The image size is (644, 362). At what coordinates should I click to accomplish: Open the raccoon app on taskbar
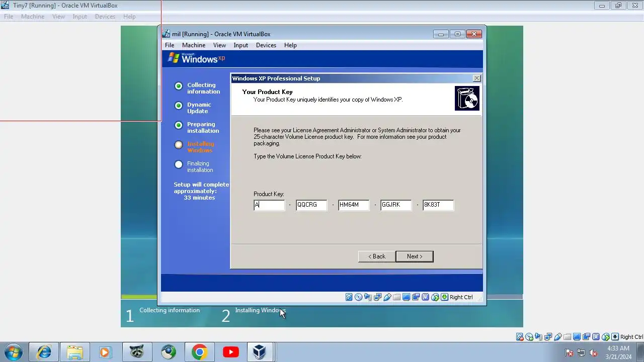[x=137, y=352]
